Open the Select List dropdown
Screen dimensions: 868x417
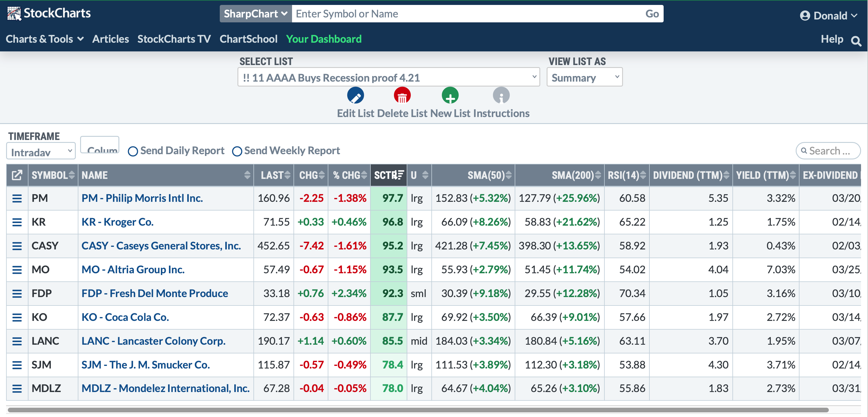pos(388,77)
